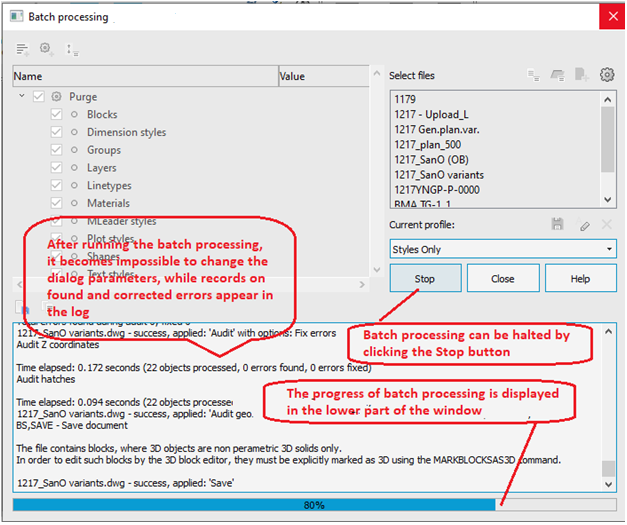Click the Help button

click(580, 279)
